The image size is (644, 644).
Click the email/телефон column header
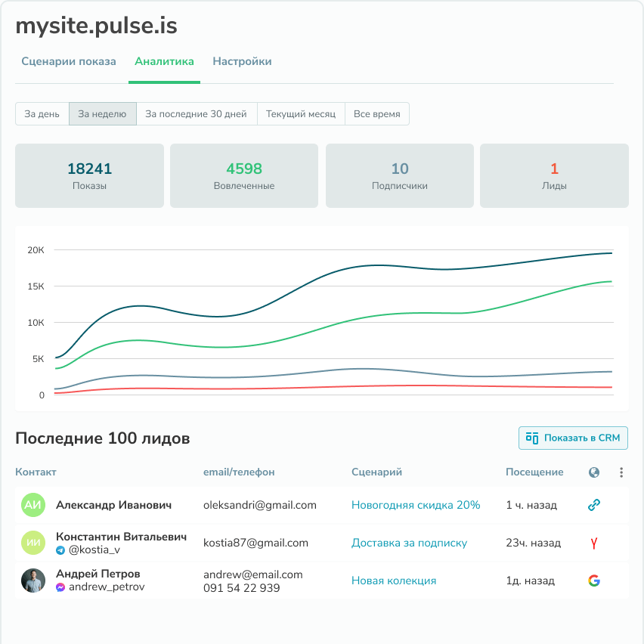(239, 472)
